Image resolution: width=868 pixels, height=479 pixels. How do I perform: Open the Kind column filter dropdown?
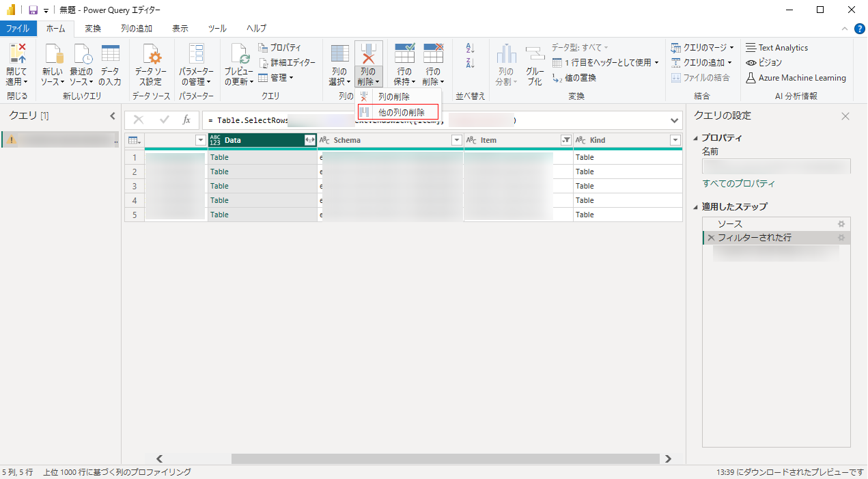click(675, 140)
